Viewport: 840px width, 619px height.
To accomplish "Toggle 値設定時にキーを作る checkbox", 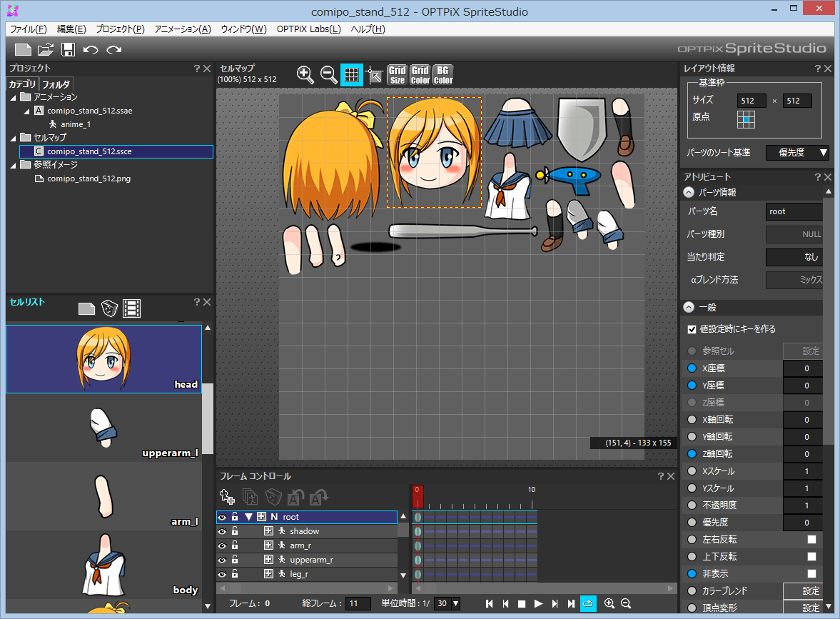I will (x=692, y=330).
